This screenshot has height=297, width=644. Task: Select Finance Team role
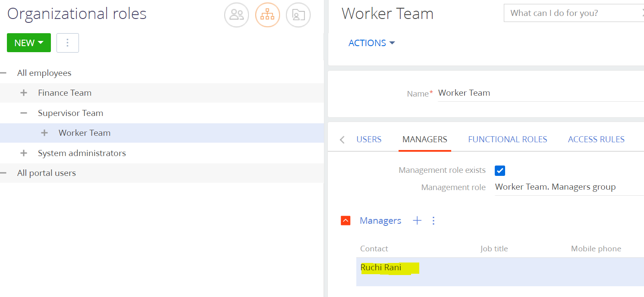click(65, 93)
